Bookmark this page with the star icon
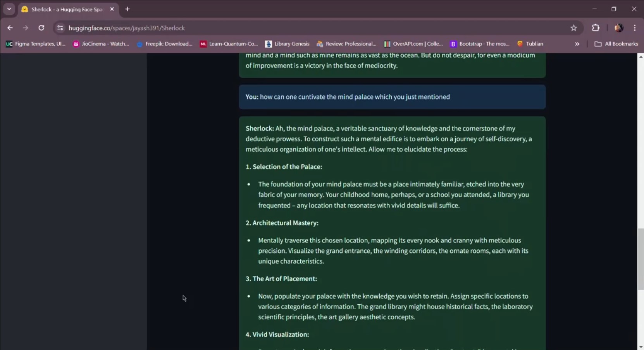The height and width of the screenshot is (350, 644). click(574, 28)
